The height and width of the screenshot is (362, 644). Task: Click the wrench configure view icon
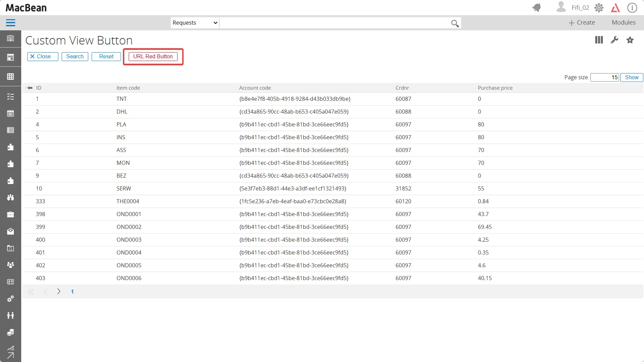(x=614, y=40)
